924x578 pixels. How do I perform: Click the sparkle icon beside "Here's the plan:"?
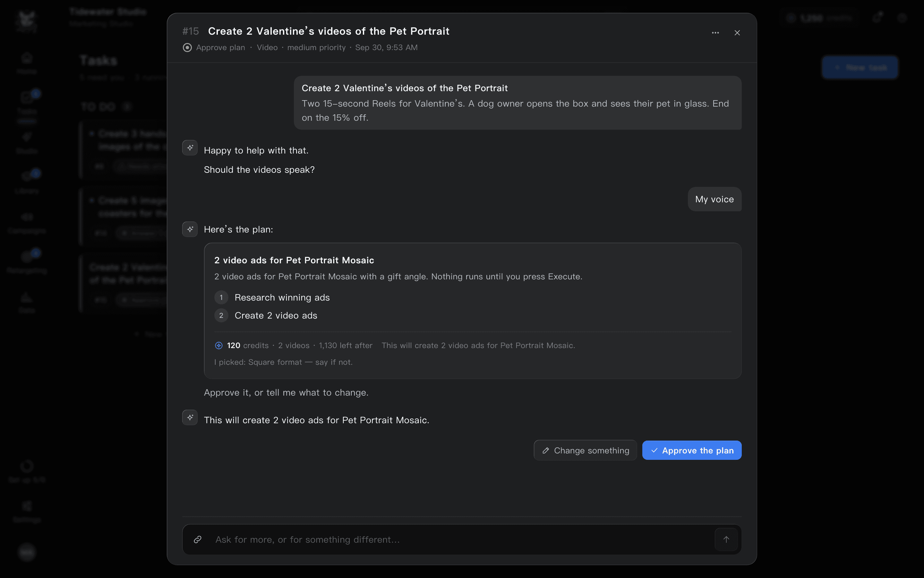click(x=190, y=229)
